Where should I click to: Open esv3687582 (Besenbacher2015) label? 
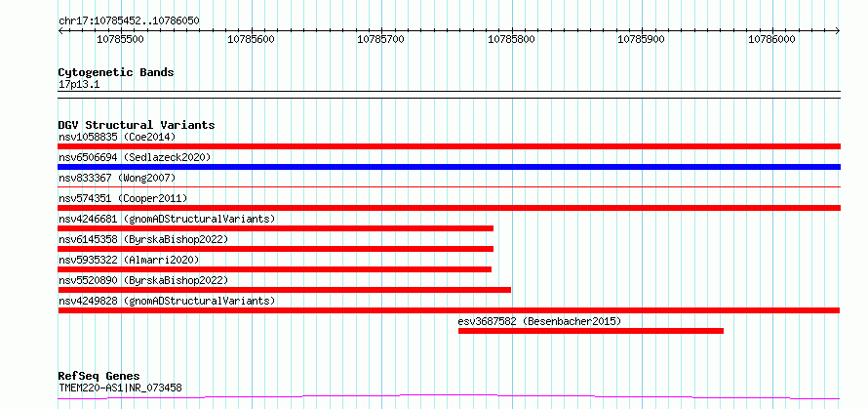(539, 321)
